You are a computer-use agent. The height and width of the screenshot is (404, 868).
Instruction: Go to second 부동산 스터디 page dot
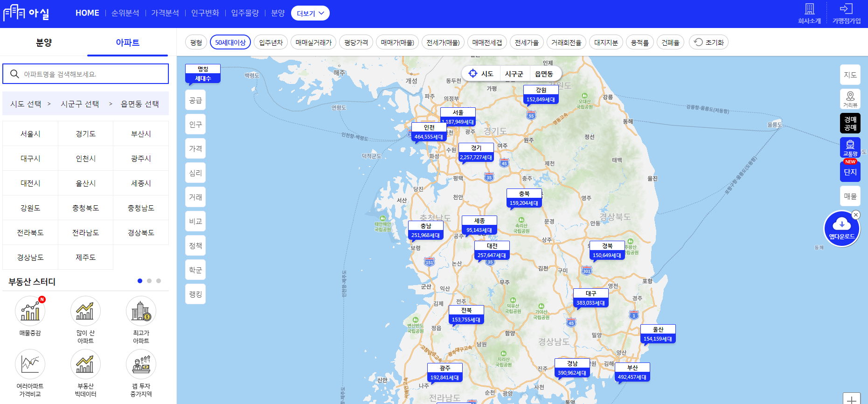pos(149,281)
